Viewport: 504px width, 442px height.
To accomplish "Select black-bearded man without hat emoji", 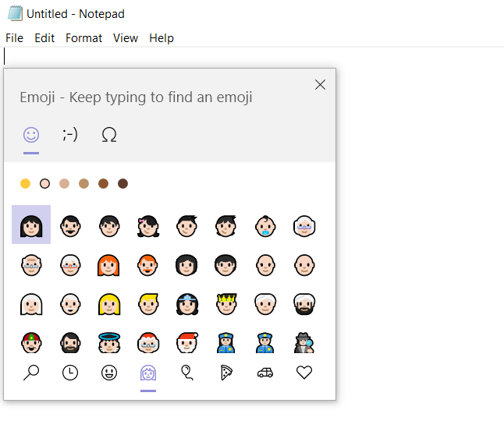I will point(70,343).
